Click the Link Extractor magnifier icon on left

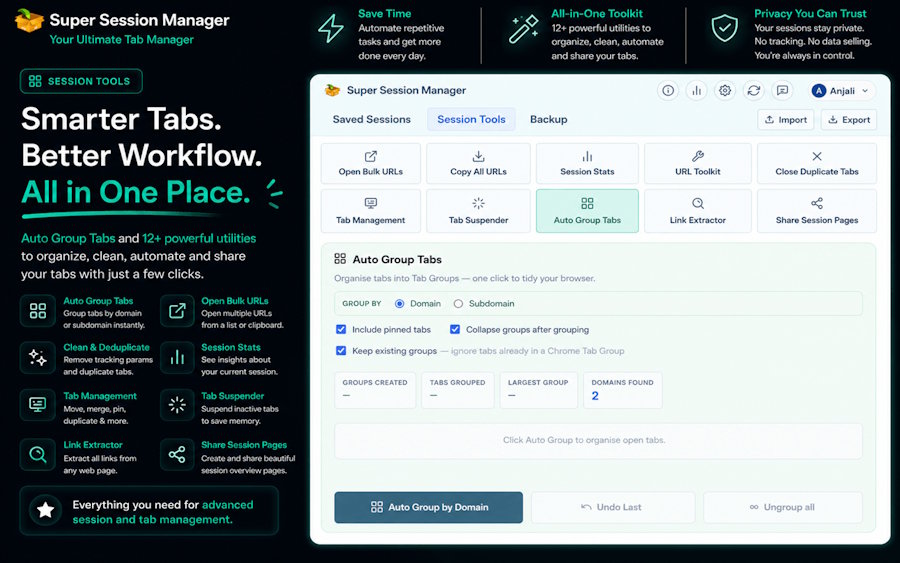38,455
